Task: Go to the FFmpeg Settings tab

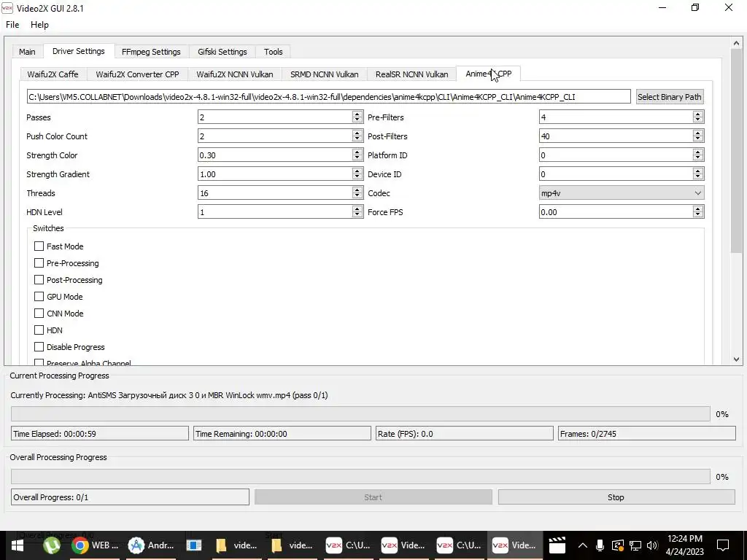Action: point(151,52)
